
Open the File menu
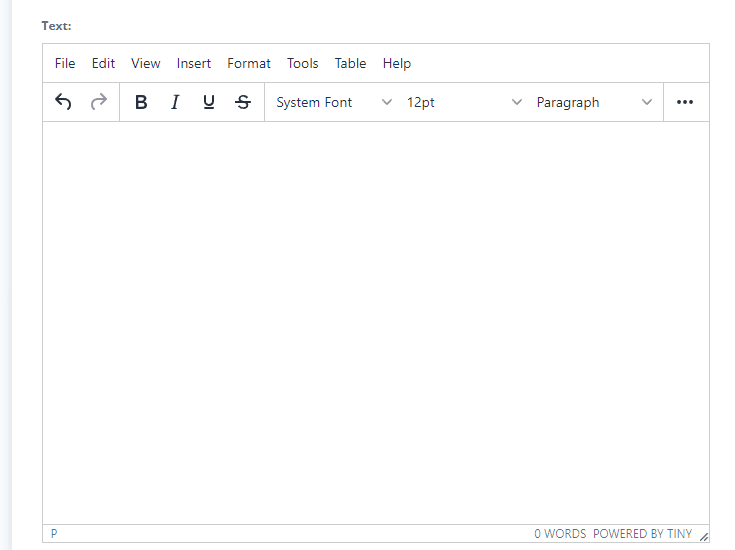(65, 63)
